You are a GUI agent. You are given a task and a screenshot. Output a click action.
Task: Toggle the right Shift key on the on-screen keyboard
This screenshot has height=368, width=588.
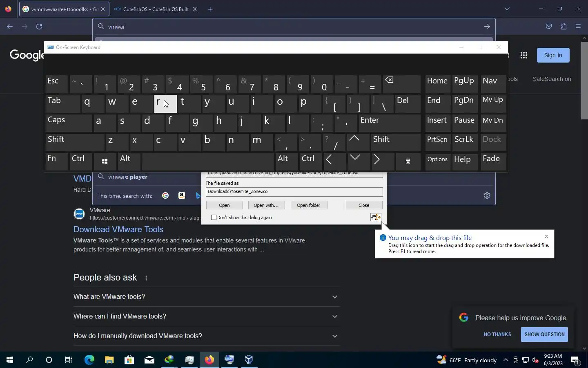point(395,142)
